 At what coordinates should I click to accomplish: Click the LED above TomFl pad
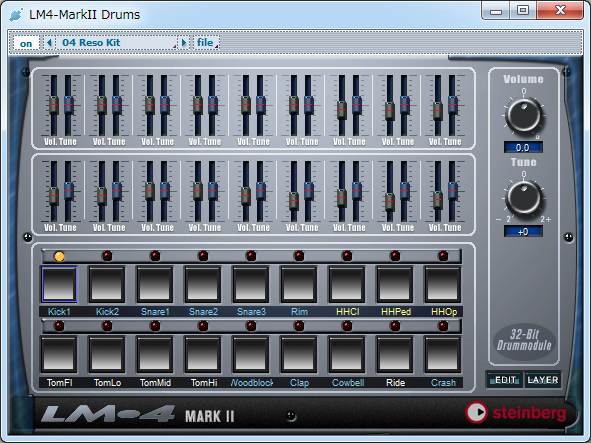point(59,326)
